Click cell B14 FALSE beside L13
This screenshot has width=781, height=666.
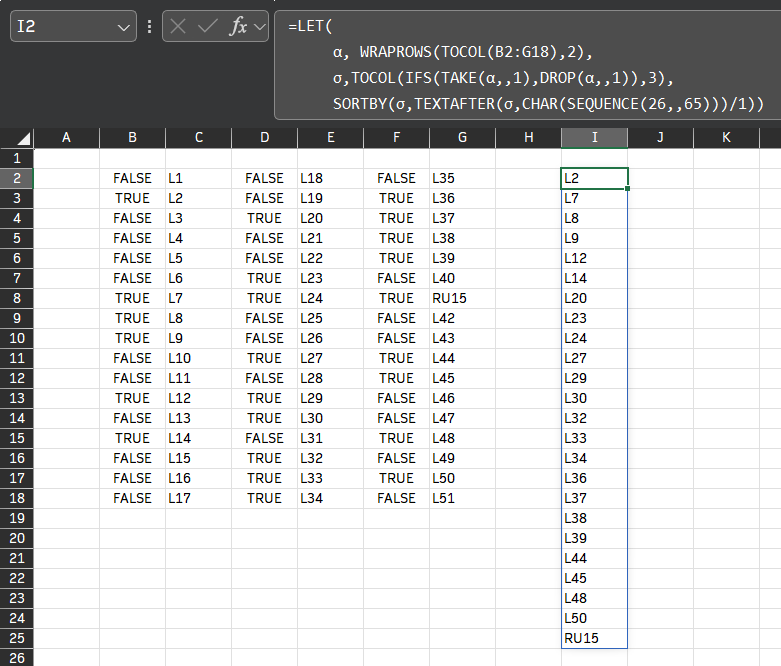point(132,418)
